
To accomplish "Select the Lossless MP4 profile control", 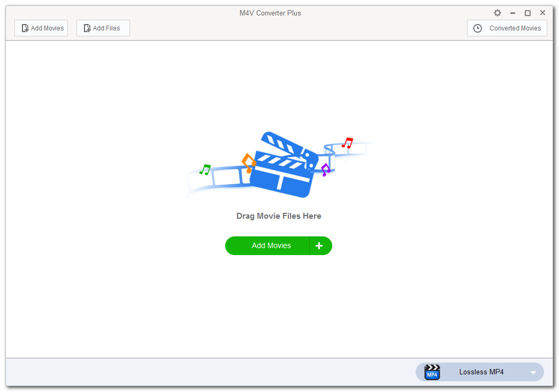I will tap(481, 372).
